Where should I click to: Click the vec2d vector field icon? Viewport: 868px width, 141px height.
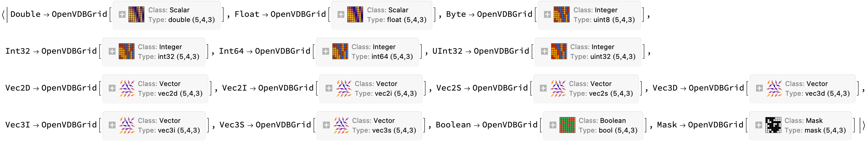(127, 88)
